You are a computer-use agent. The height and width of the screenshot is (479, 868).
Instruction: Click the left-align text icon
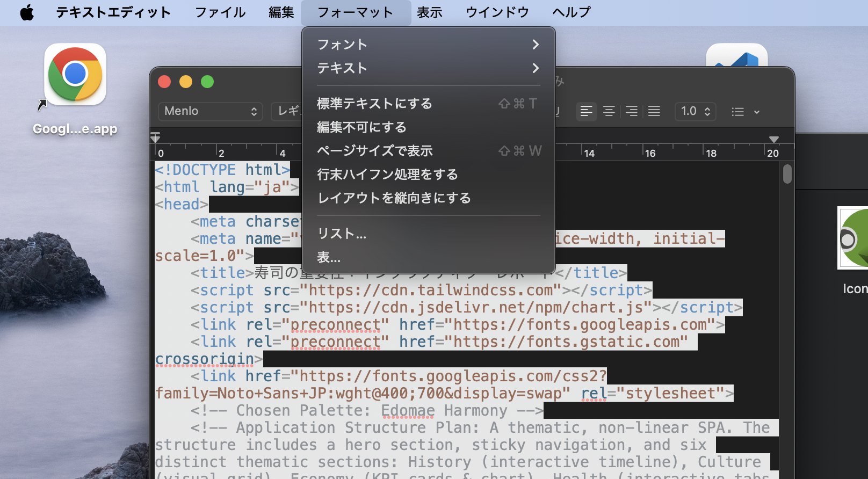click(x=586, y=111)
